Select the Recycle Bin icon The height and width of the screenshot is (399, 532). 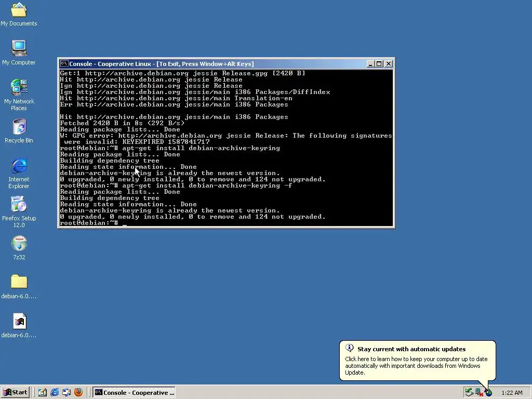coord(19,131)
